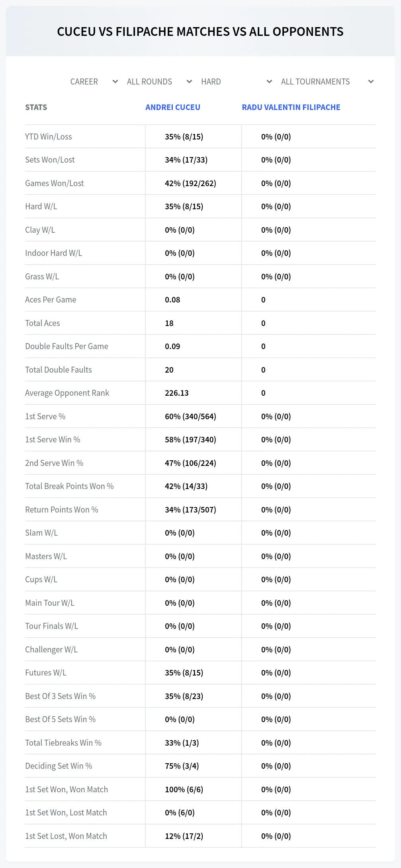Click the chevron beside ALL TOURNAMENTS
401x868 pixels.
371,82
